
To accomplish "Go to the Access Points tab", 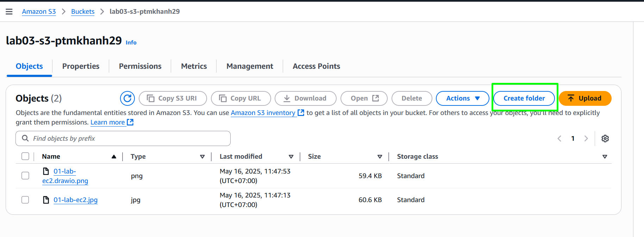I will tap(317, 66).
